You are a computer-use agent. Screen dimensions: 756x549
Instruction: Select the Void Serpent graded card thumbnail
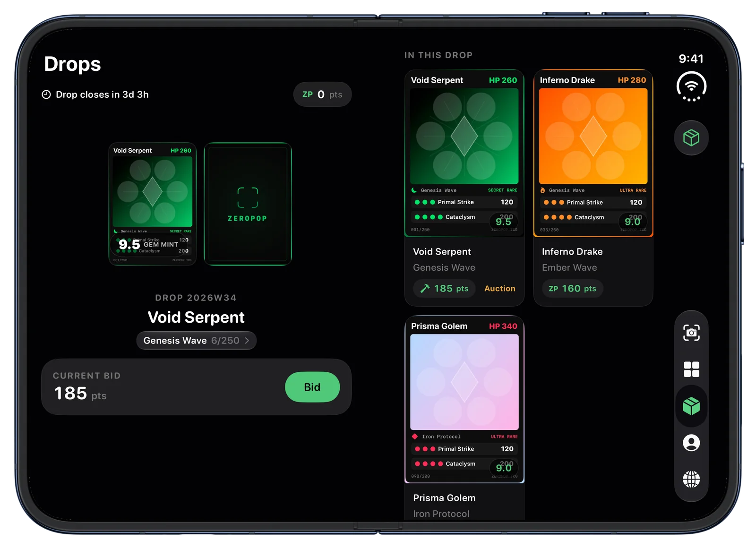tap(153, 204)
